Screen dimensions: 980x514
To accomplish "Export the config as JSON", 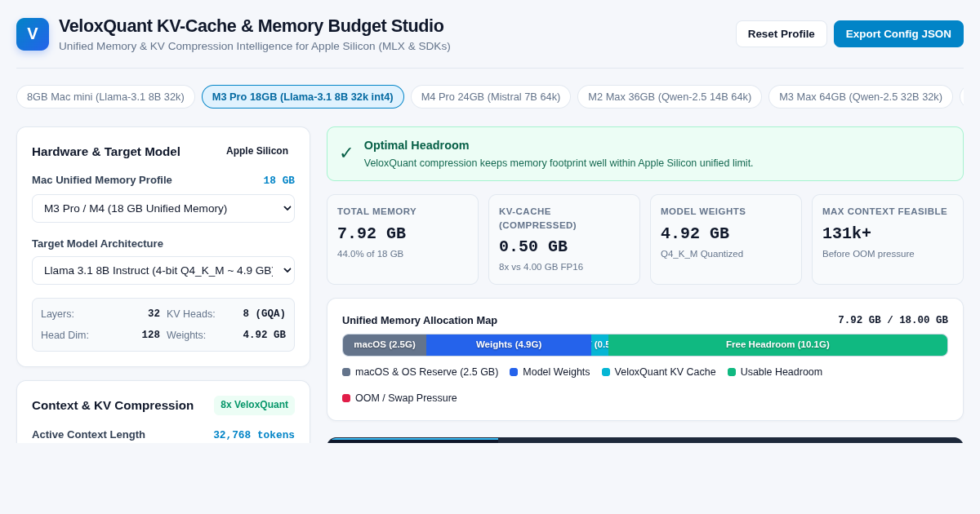I will tap(898, 33).
